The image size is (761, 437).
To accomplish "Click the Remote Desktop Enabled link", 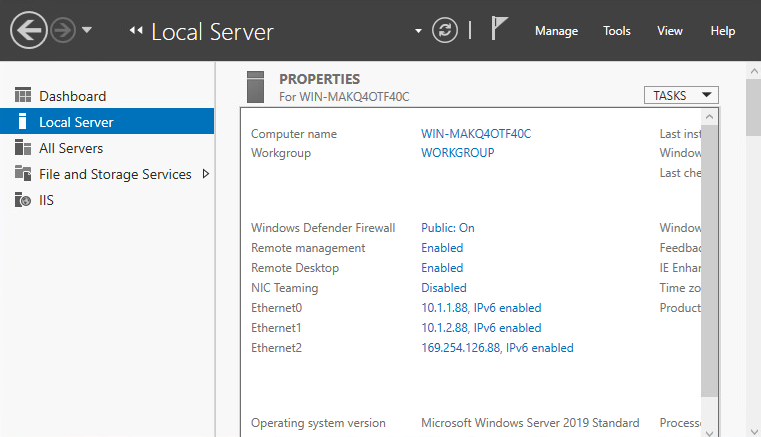I will [x=442, y=268].
